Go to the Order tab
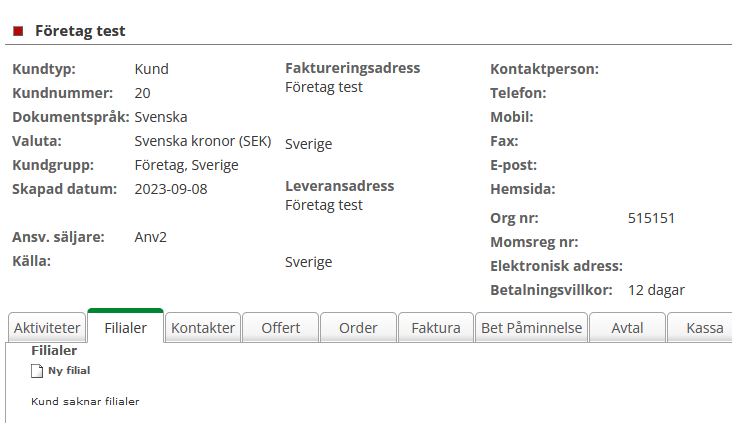This screenshot has height=423, width=732. (x=358, y=328)
